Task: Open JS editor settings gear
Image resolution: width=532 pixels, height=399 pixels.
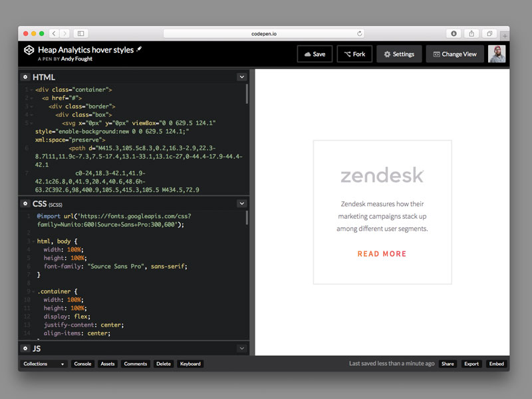Action: (x=25, y=348)
